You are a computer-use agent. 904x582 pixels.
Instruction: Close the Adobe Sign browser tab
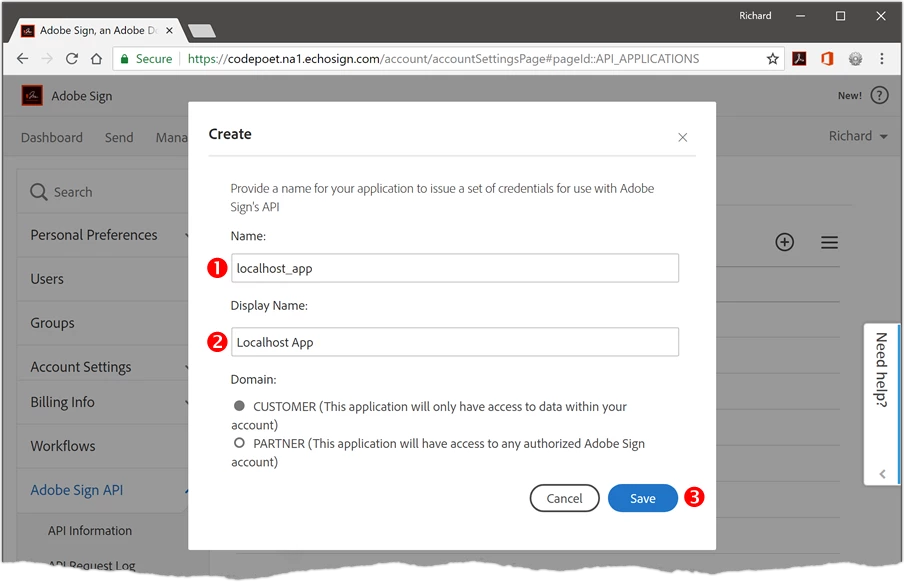click(x=170, y=31)
